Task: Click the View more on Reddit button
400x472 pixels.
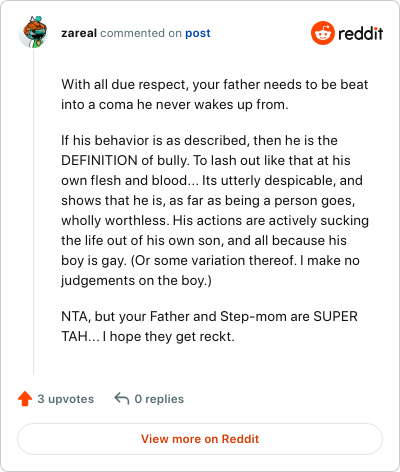Action: pos(200,439)
